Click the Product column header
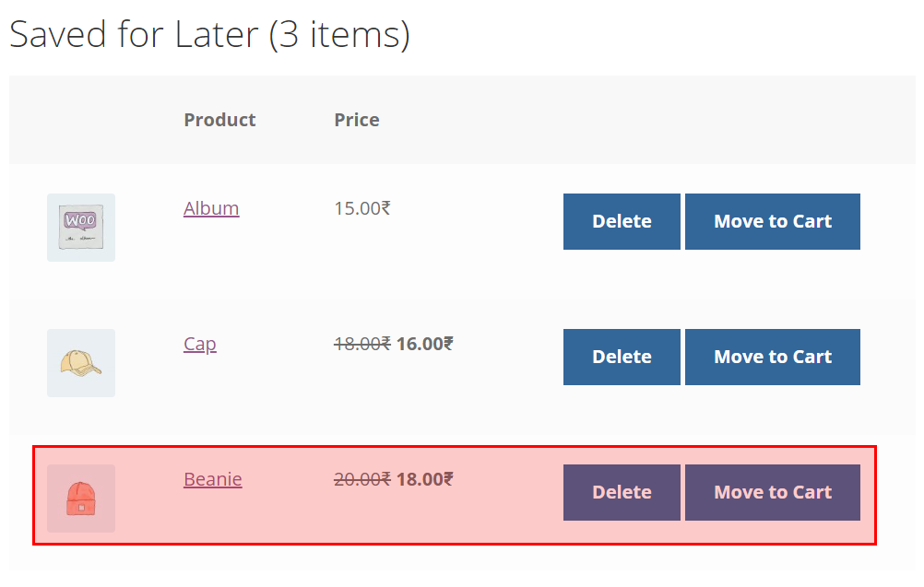Viewport: 924px width, 587px height. (x=219, y=120)
